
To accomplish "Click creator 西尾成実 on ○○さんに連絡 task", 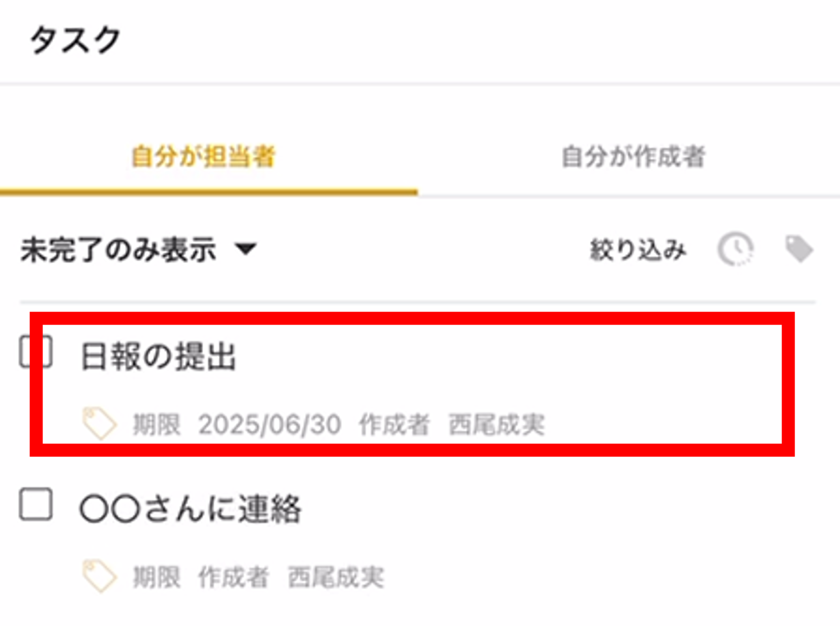I will (336, 577).
